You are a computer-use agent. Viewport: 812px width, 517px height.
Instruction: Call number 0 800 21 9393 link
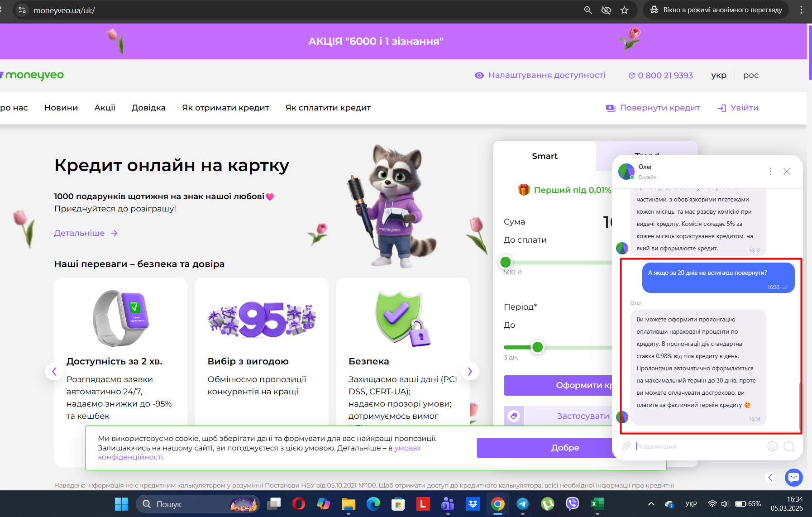661,75
